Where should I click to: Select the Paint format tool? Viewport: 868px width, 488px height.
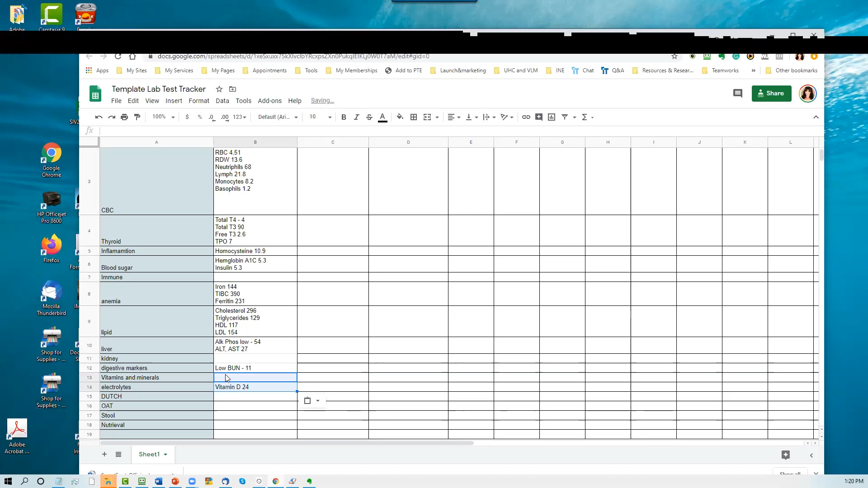(x=137, y=117)
